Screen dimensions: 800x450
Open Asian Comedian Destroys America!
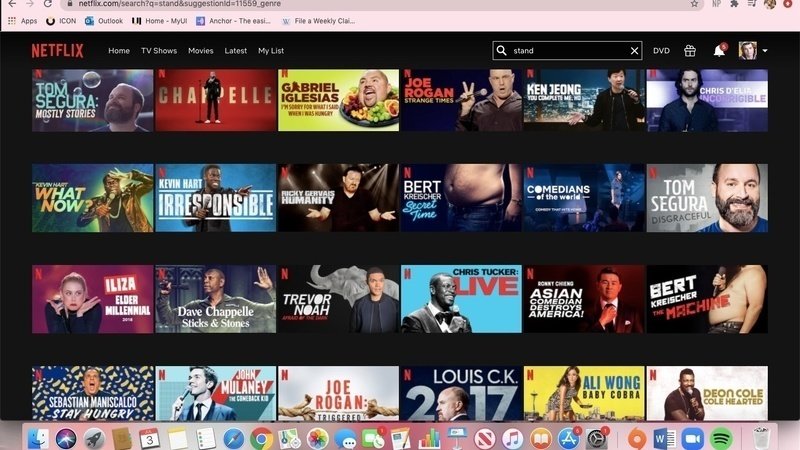pyautogui.click(x=584, y=299)
